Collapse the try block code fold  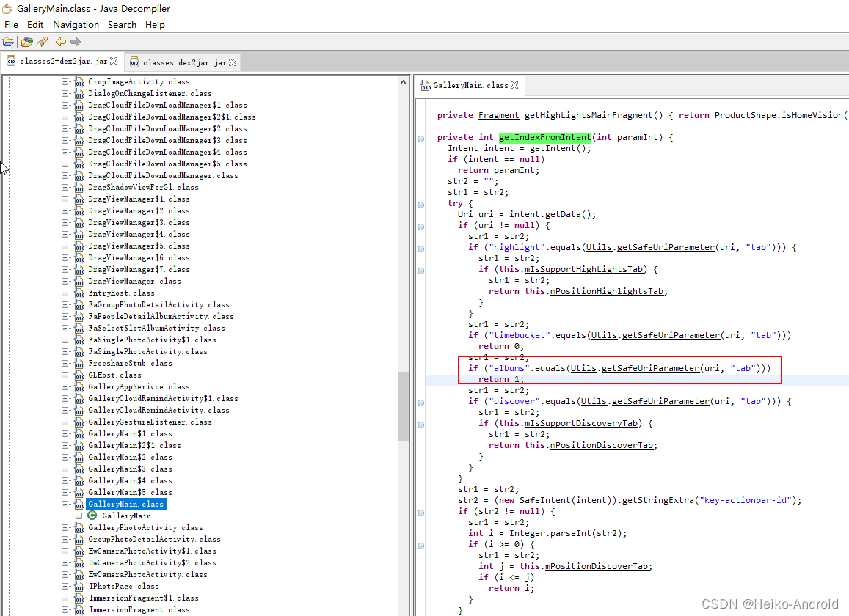click(420, 204)
